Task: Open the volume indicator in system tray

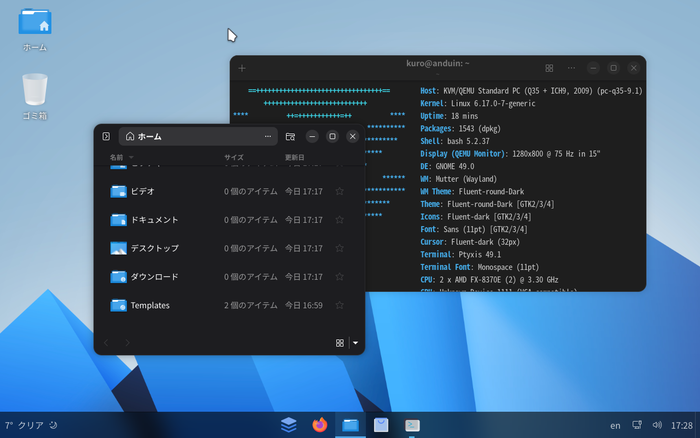Action: 657,425
